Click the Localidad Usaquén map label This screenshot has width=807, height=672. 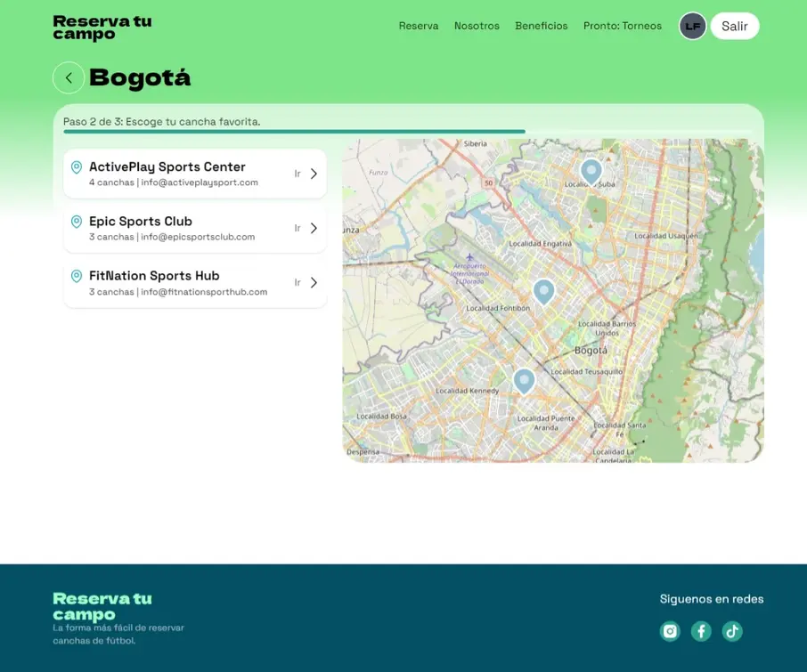[666, 236]
